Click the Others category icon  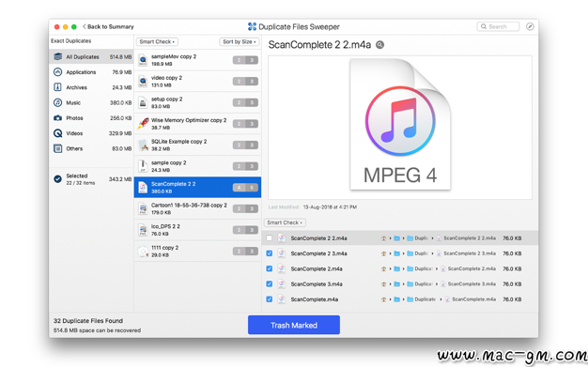[x=57, y=148]
